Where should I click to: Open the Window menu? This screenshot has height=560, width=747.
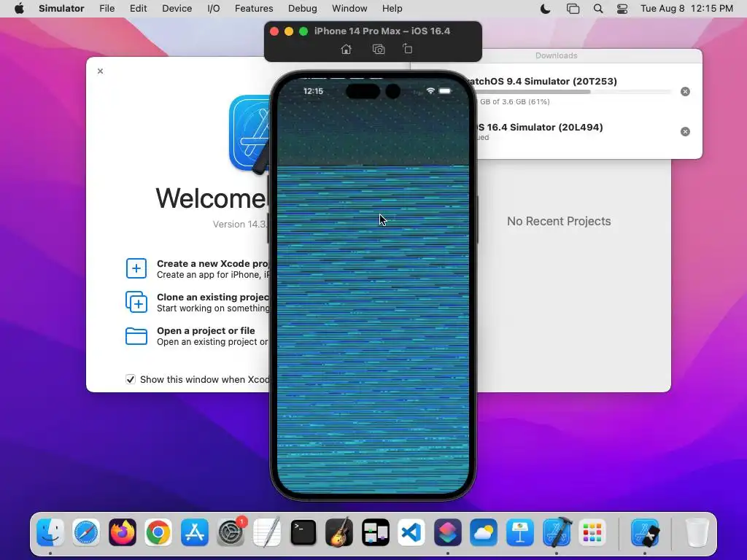pos(349,9)
